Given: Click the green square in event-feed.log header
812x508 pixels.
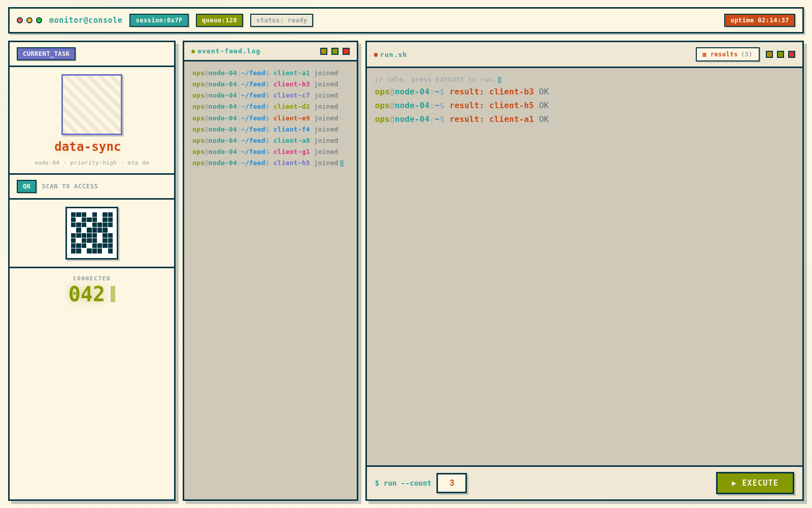Looking at the screenshot, I should (x=335, y=51).
